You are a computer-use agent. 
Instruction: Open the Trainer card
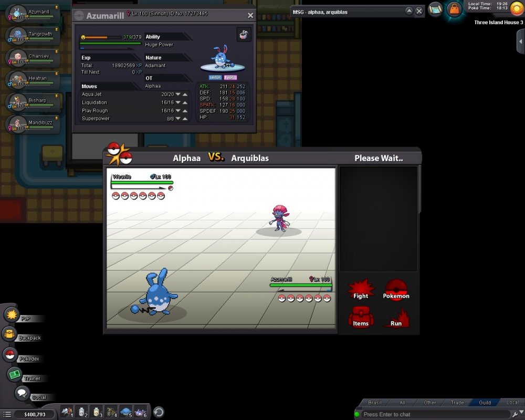[x=14, y=374]
